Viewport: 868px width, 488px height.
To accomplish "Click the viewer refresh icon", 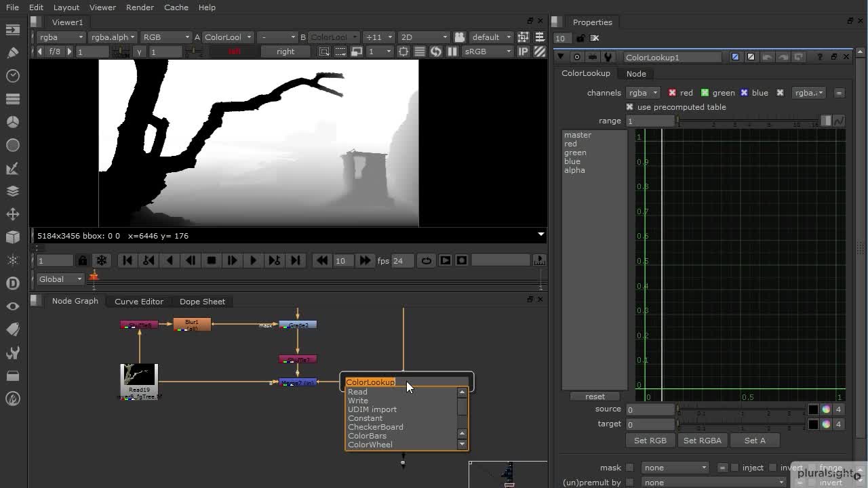I will (435, 52).
